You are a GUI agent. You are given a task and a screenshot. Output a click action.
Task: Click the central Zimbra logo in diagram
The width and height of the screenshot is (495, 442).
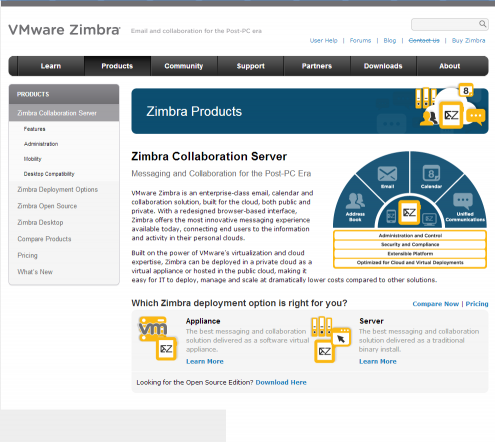[409, 212]
